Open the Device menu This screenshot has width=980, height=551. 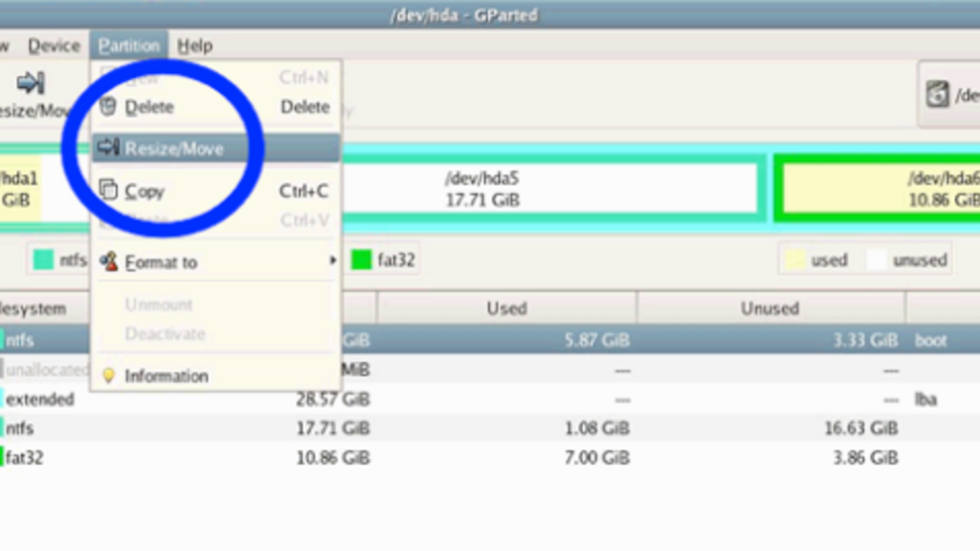(x=54, y=46)
